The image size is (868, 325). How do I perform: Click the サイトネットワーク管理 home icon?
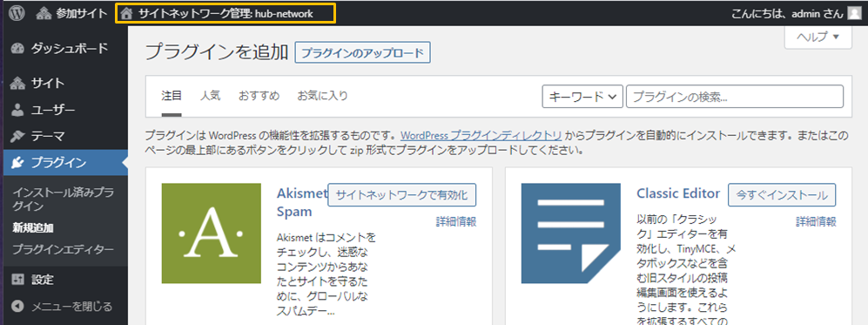(127, 13)
